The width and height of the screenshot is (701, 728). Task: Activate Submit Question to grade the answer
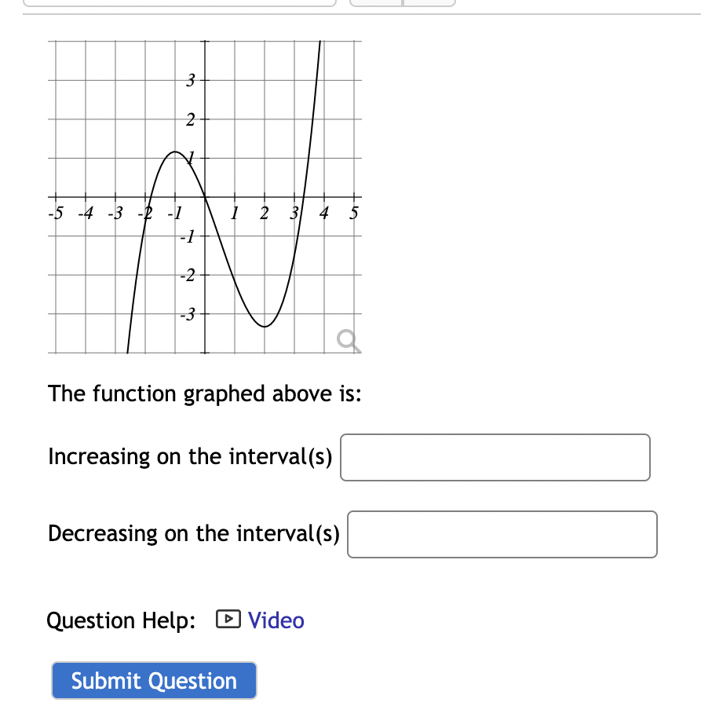(153, 680)
